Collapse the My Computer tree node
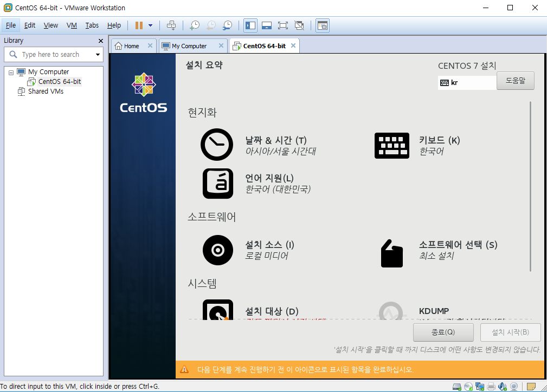The height and width of the screenshot is (392, 547). pos(11,73)
